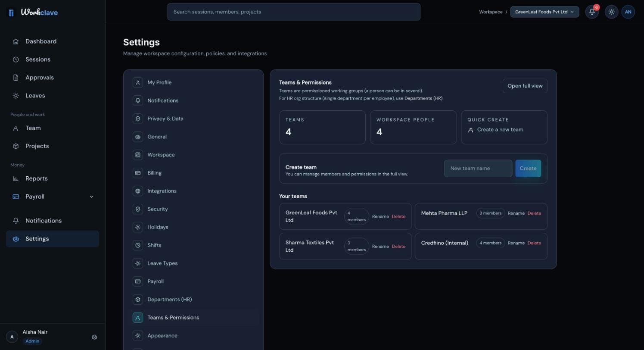Click the Aisha Nair profile name
The height and width of the screenshot is (350, 644).
(35, 332)
